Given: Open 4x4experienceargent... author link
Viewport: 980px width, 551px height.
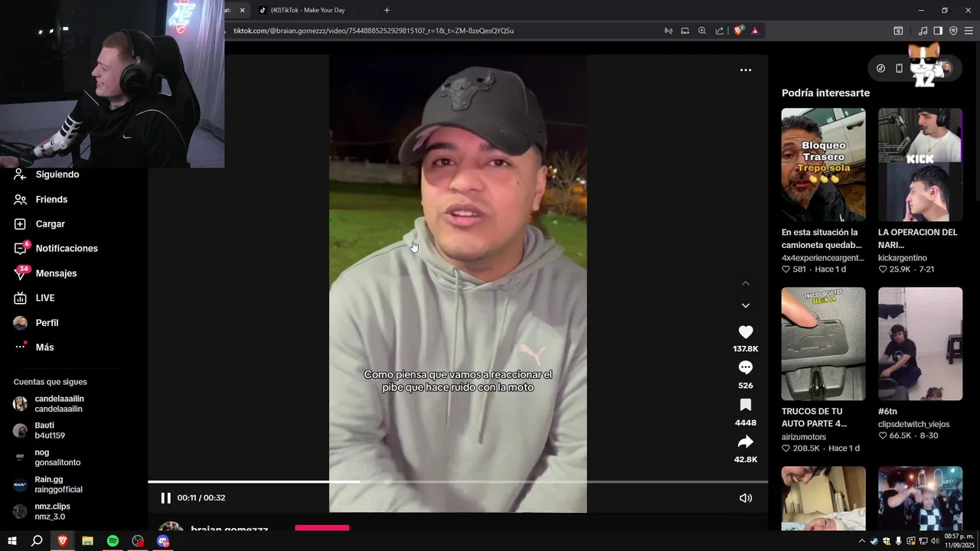Looking at the screenshot, I should [823, 258].
